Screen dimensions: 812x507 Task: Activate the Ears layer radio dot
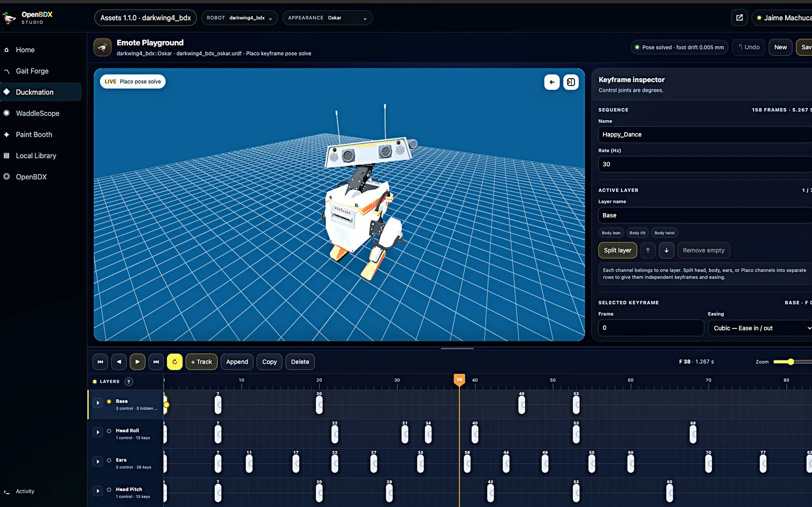click(x=109, y=460)
